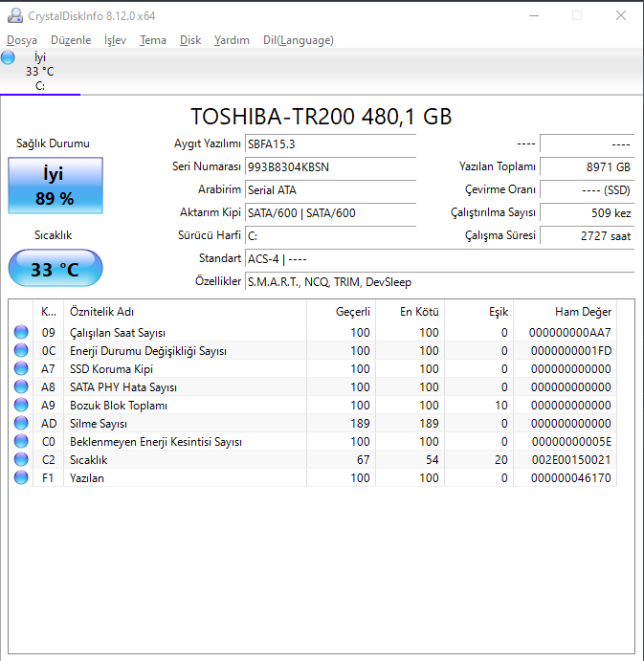Click the status orb for Bozuk Blok Toplamı
This screenshot has width=644, height=661.
pyautogui.click(x=21, y=406)
